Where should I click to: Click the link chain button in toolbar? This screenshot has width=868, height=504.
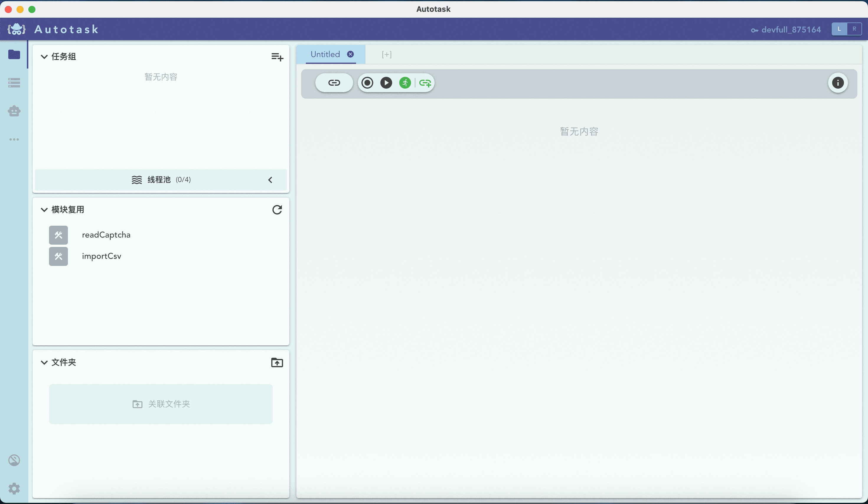pyautogui.click(x=334, y=83)
